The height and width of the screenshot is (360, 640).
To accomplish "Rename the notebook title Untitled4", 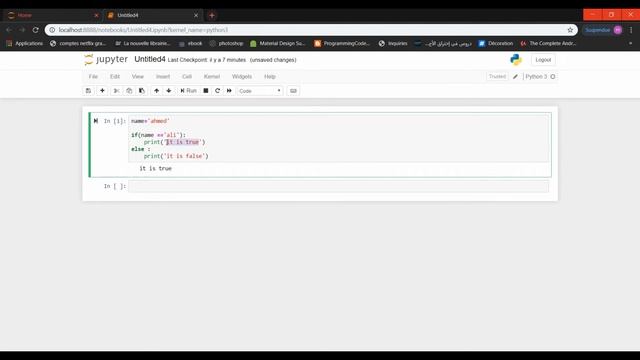I will click(x=150, y=59).
